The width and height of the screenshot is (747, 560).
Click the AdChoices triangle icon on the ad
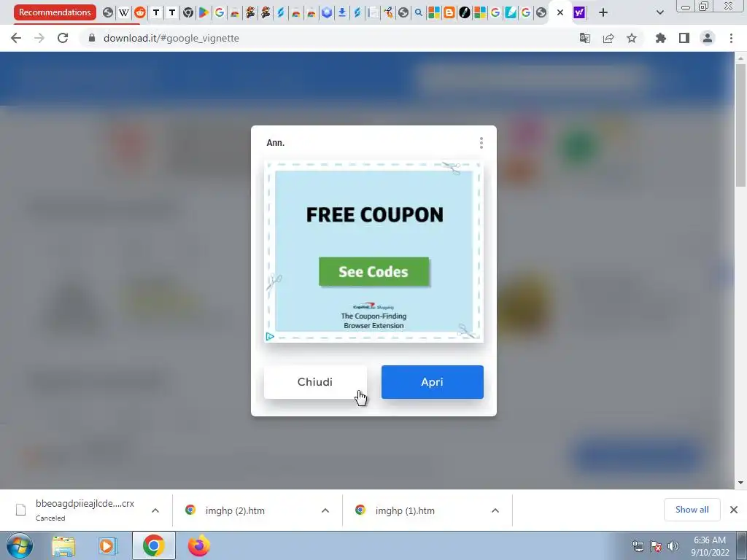coord(270,337)
